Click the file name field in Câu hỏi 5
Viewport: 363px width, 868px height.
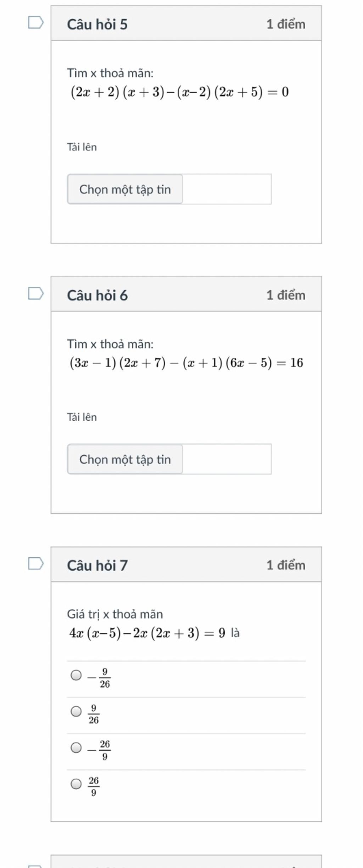point(227,189)
